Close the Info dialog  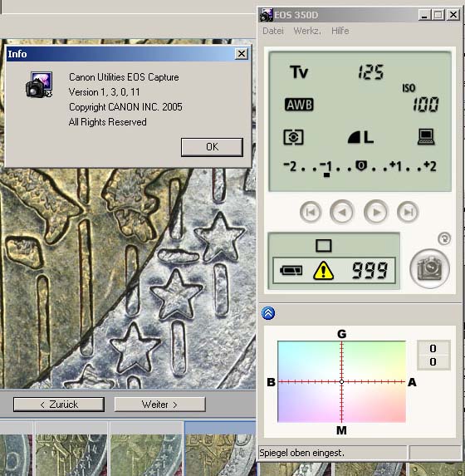pyautogui.click(x=242, y=54)
